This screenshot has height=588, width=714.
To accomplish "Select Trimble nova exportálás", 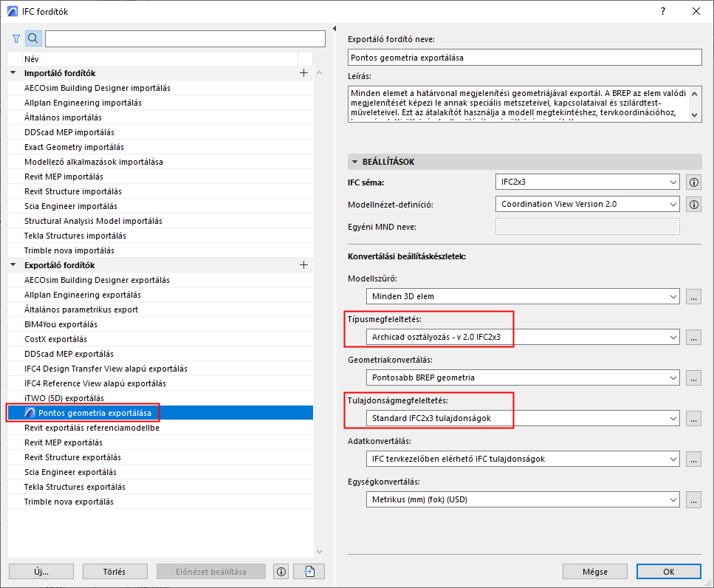I will pos(161,502).
